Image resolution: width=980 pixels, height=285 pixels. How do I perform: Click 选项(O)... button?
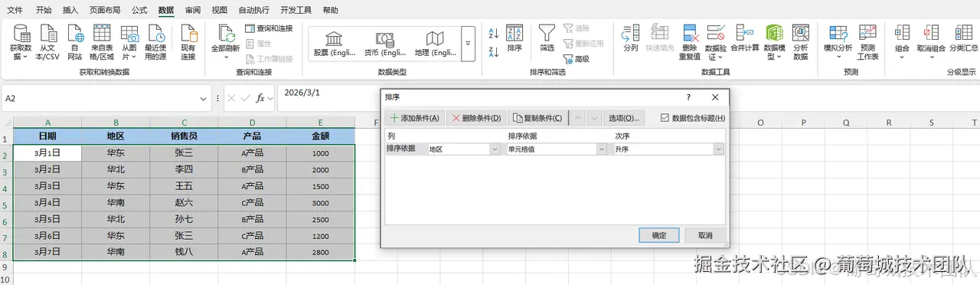click(623, 118)
